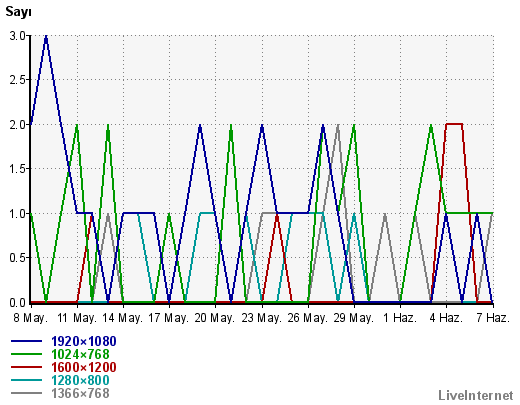520x405 pixels.
Task: Open the LiveInternet watermark link
Action: point(476,396)
